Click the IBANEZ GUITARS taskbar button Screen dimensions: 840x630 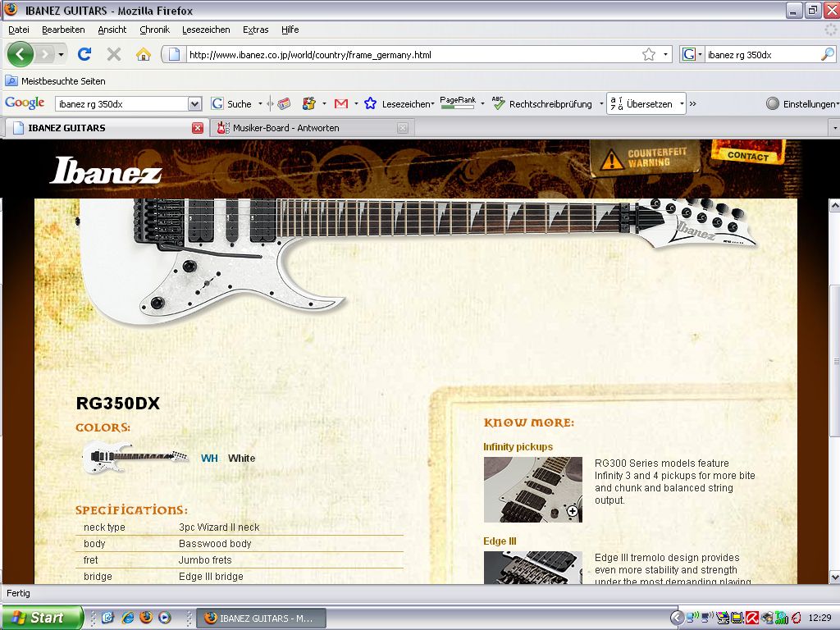point(262,619)
